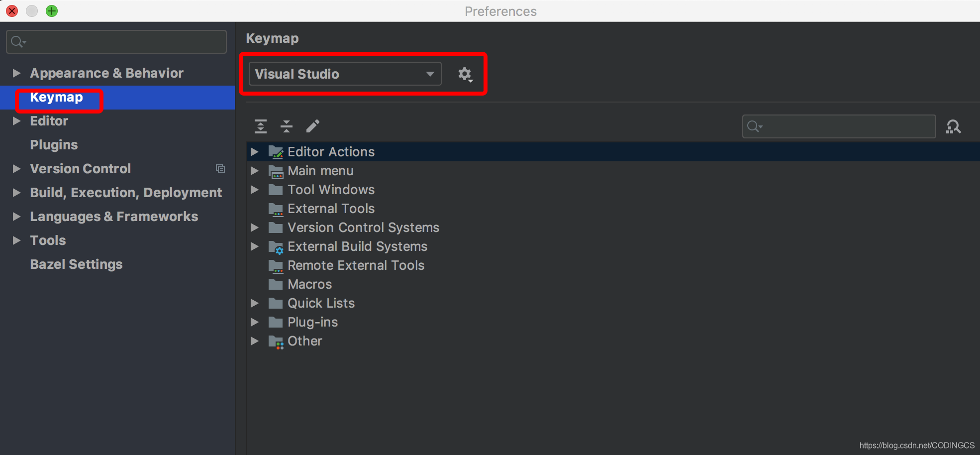Click the Editor Actions folder icon
This screenshot has width=980, height=455.
point(276,152)
